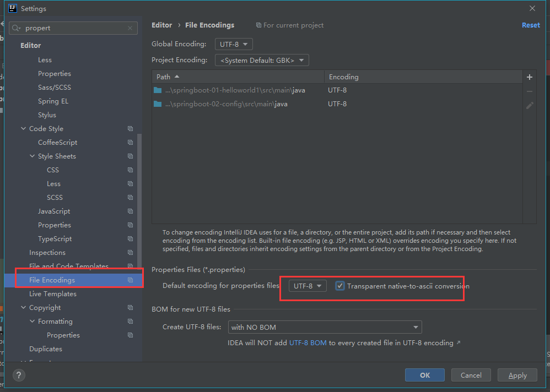Click project icon beside Style Sheets
The width and height of the screenshot is (550, 392).
pyautogui.click(x=131, y=156)
